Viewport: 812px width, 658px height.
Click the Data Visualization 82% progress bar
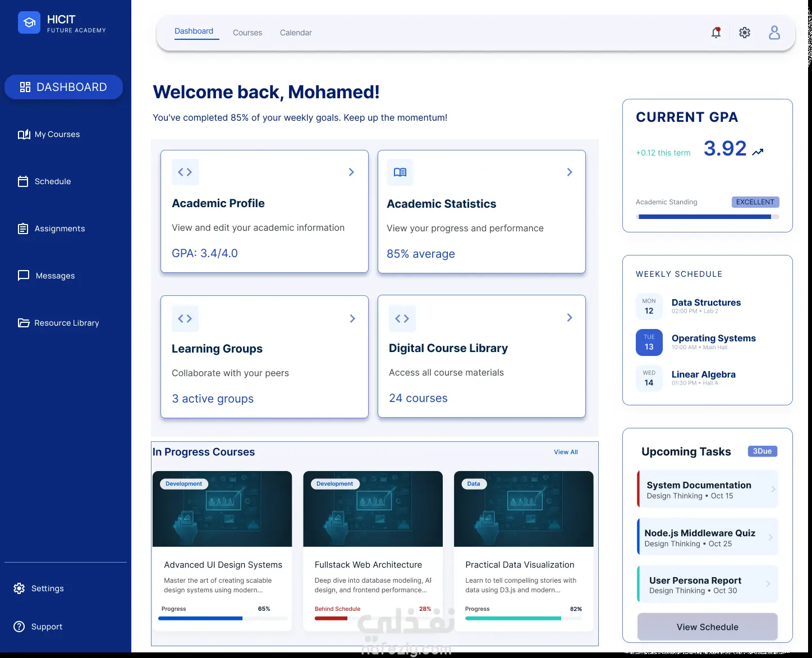[x=524, y=618]
